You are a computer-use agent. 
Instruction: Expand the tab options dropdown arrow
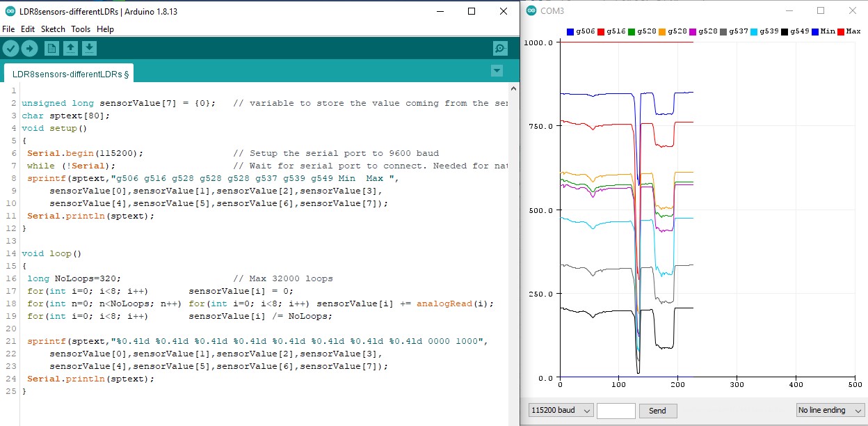(x=497, y=70)
